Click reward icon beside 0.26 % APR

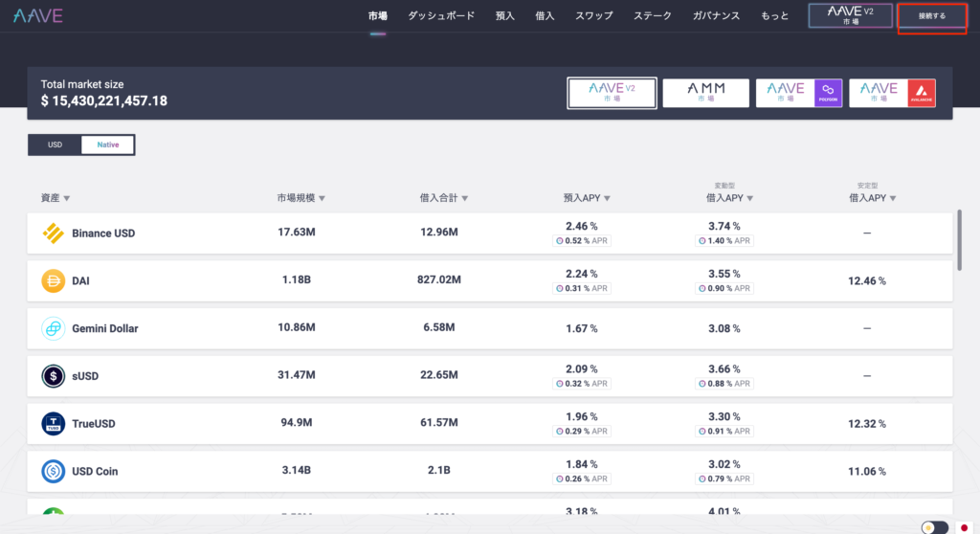click(559, 478)
